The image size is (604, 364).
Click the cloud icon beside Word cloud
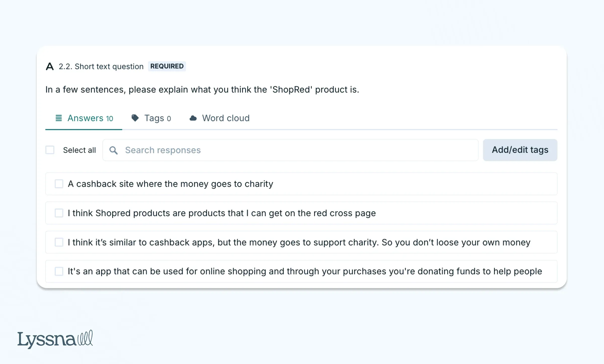click(193, 118)
